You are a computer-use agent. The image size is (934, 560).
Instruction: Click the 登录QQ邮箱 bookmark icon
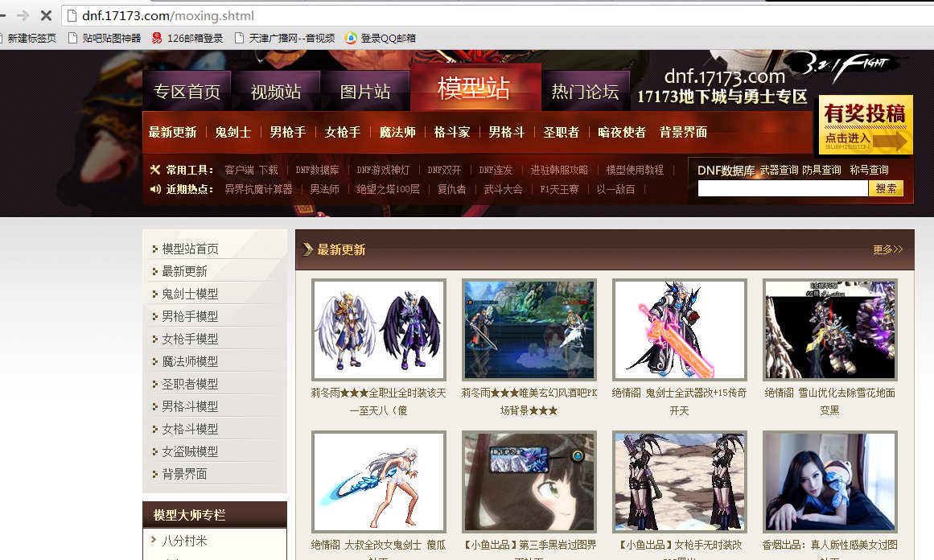click(349, 37)
